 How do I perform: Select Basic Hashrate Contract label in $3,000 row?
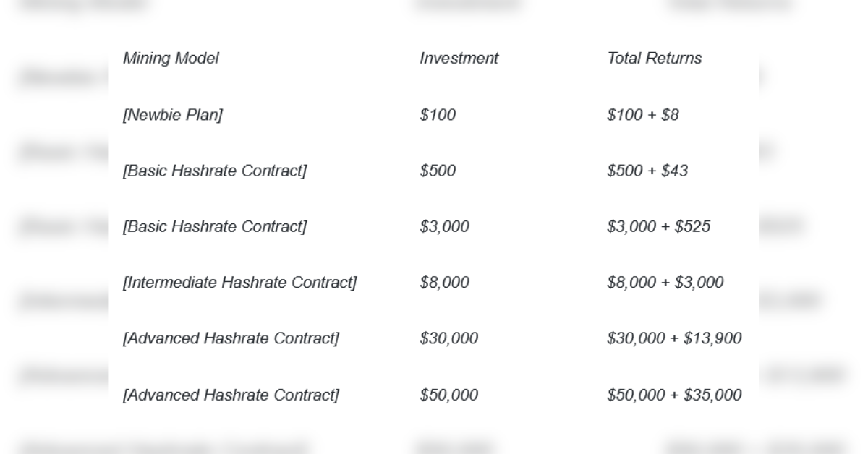click(215, 227)
